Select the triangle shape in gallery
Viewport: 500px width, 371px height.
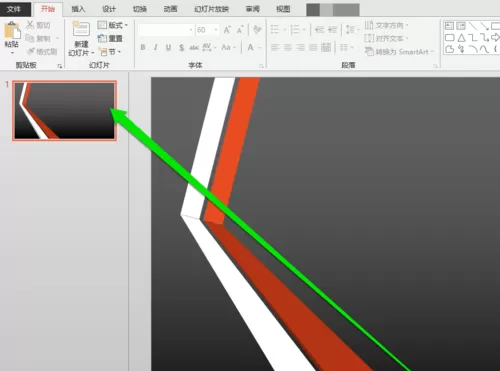461,38
